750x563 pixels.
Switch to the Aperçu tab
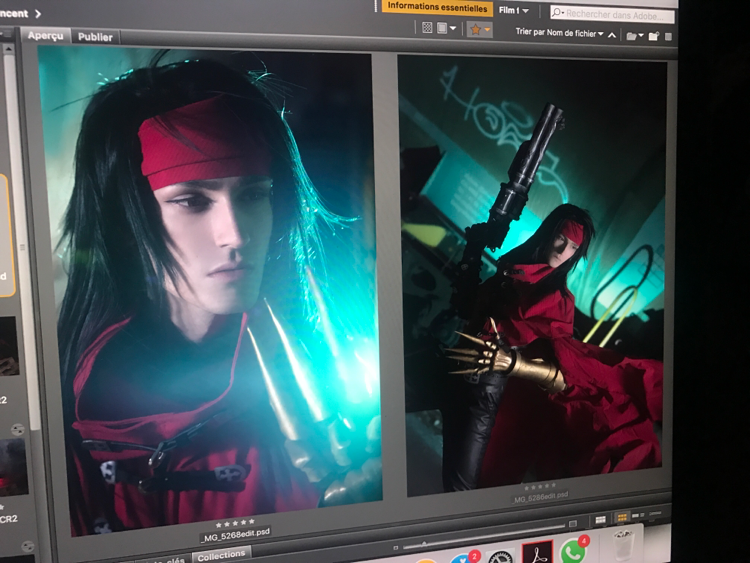pos(45,36)
